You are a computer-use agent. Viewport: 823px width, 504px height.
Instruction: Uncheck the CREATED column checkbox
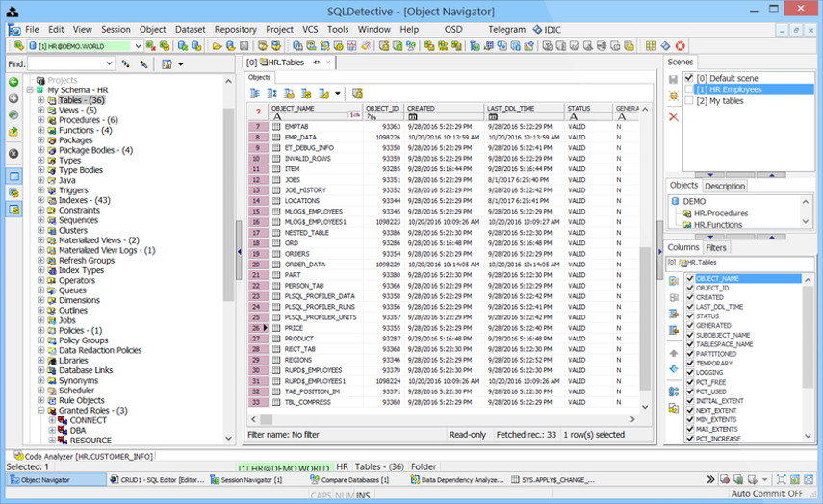coord(690,297)
